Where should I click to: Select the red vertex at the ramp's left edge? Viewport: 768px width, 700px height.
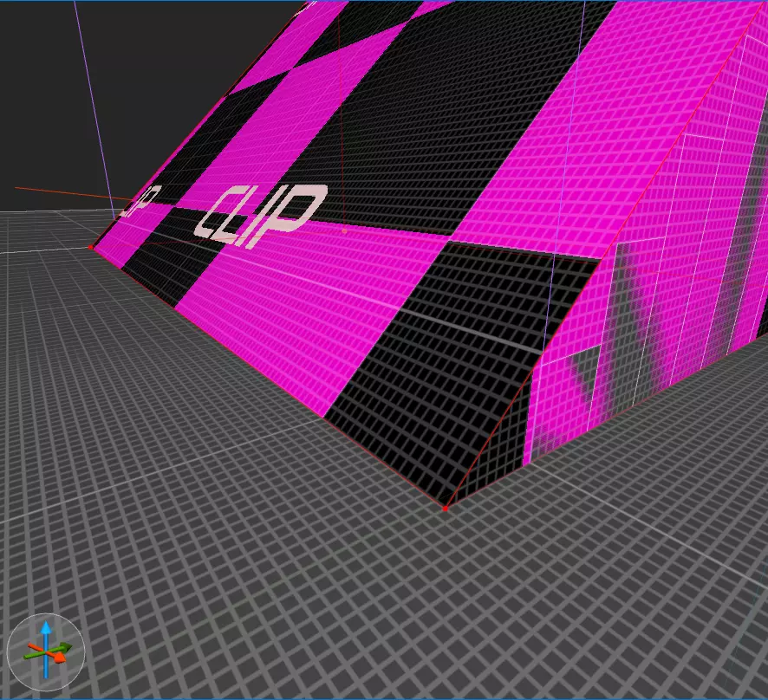coord(91,247)
